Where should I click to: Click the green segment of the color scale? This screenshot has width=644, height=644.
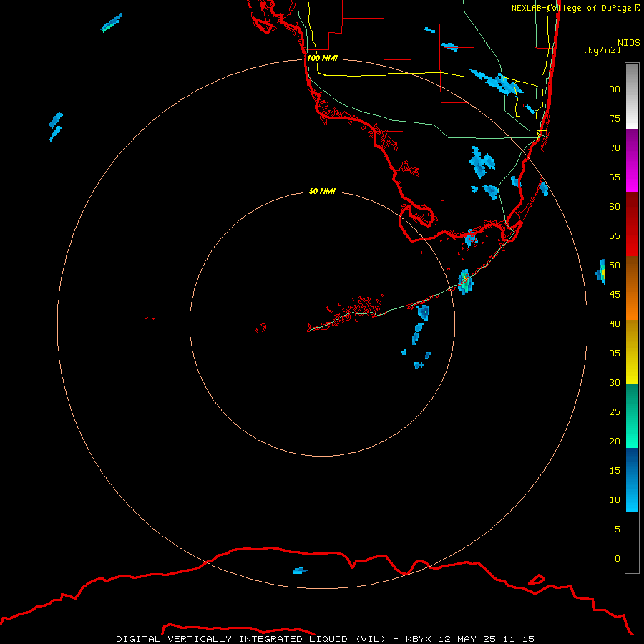(x=632, y=416)
